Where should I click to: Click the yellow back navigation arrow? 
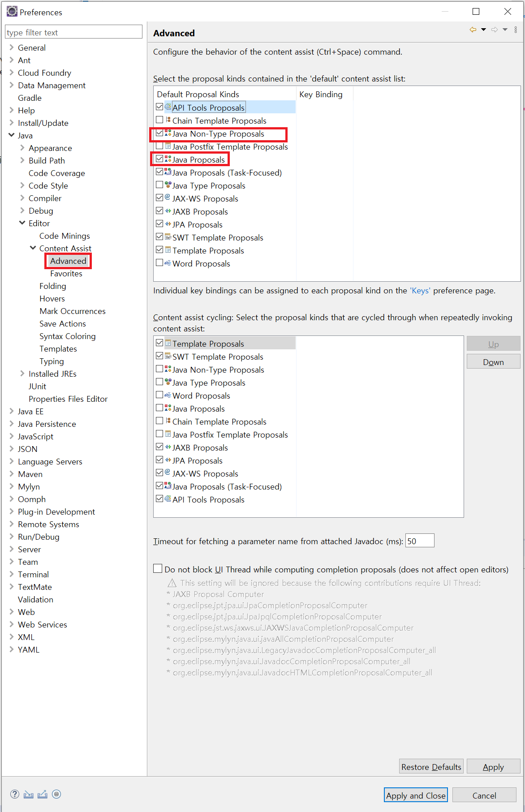coord(473,30)
